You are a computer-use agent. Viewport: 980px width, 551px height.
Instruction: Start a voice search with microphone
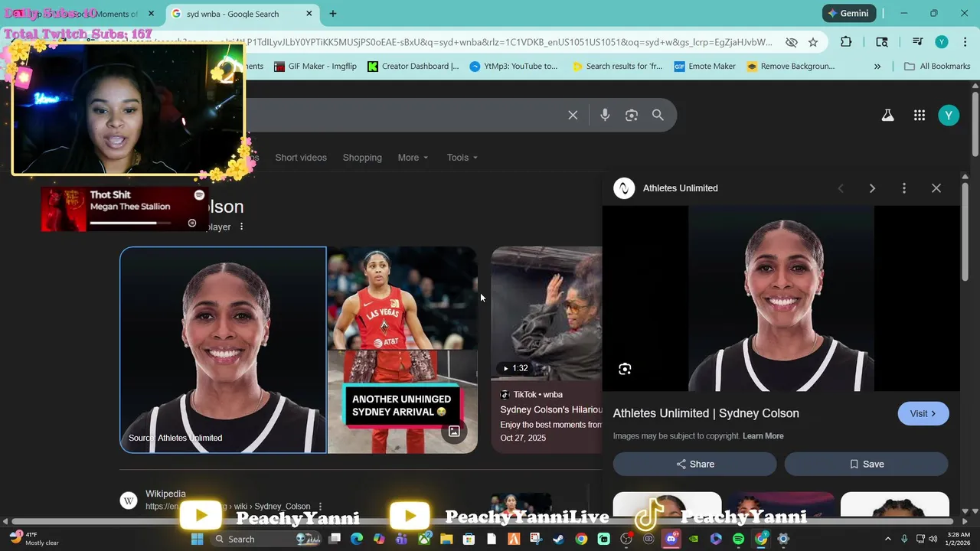coord(605,115)
